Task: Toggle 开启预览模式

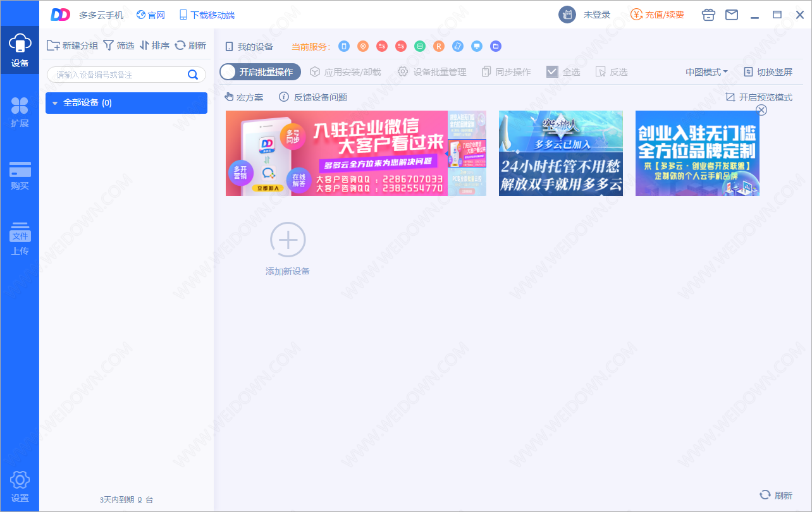Action: point(759,97)
